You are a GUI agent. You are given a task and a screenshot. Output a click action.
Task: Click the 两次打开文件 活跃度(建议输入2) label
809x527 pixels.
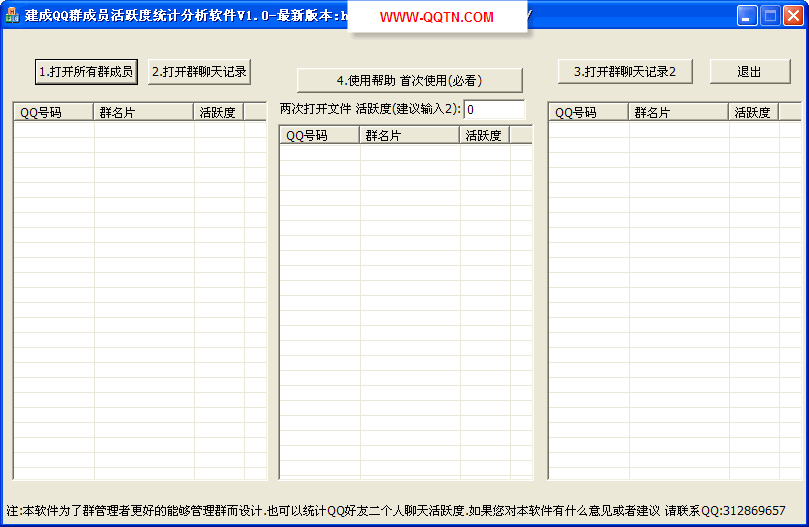[x=370, y=109]
